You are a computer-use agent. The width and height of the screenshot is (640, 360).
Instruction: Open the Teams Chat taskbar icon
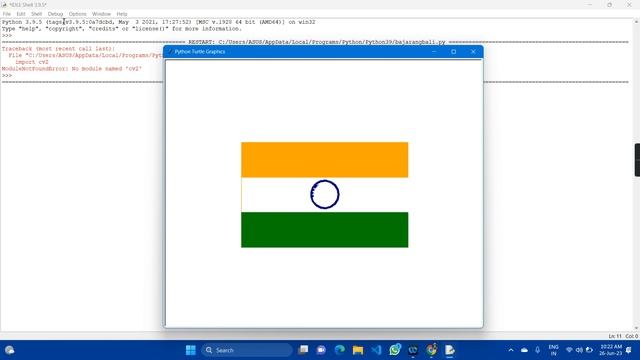321,350
